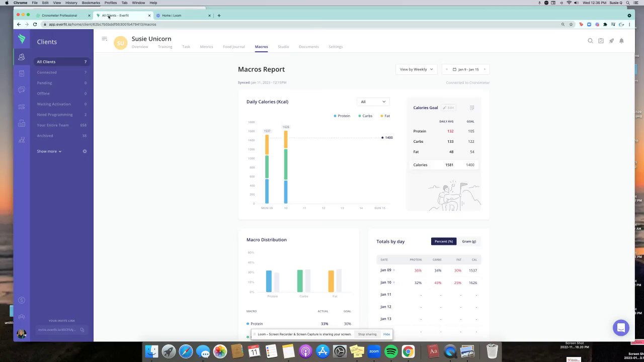Go to previous week with left arrow
Viewport: 644px width, 362px height.
pyautogui.click(x=446, y=69)
